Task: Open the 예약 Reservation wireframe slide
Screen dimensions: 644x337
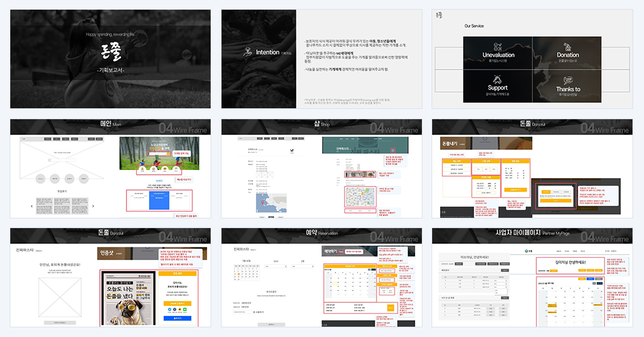Action: [x=321, y=278]
